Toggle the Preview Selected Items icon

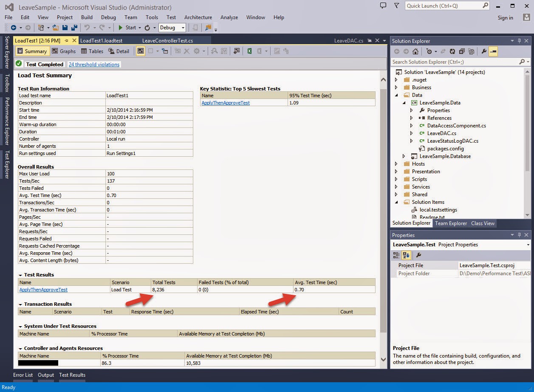coord(493,51)
